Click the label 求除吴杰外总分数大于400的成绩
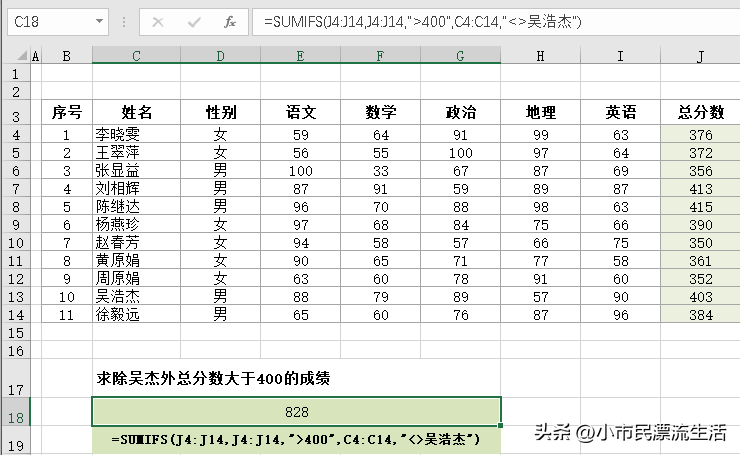The width and height of the screenshot is (740, 455). coord(213,378)
